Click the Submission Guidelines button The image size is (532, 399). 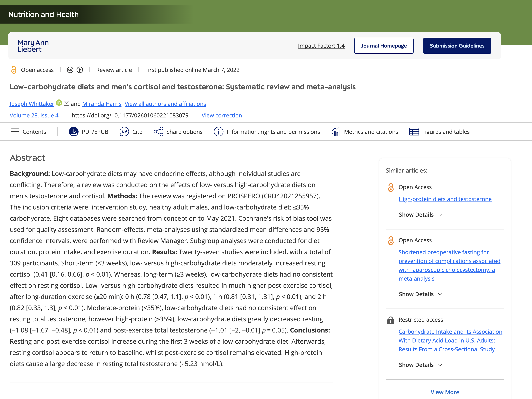(457, 46)
